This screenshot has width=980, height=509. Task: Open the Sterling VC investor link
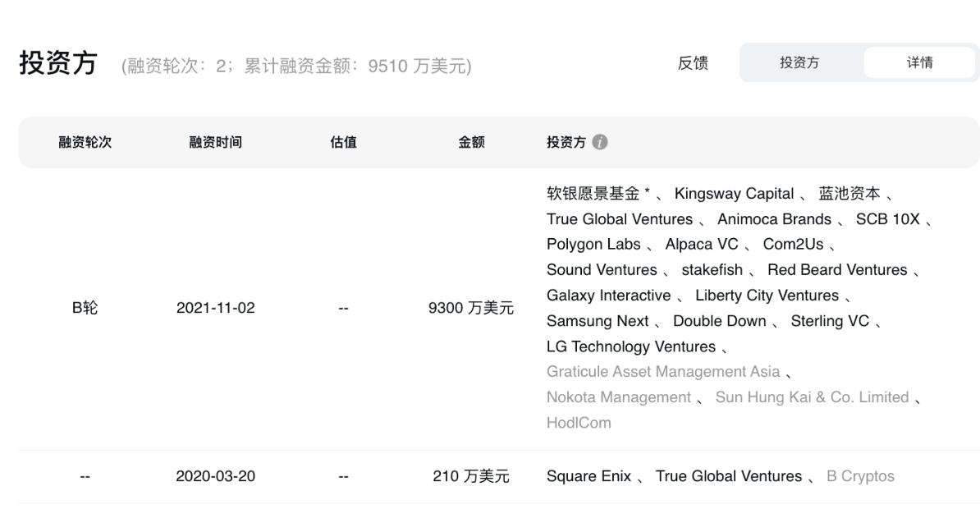tap(829, 321)
